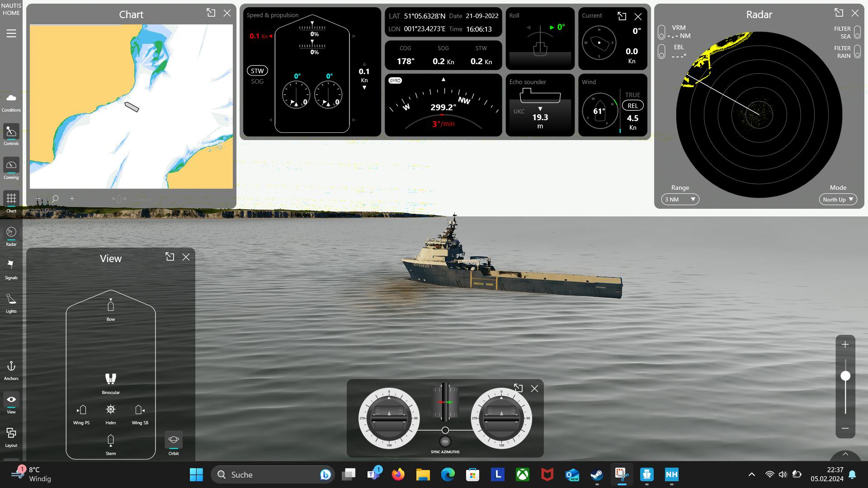Click the camera zoom slider handle
Viewport: 868px width, 488px height.
pos(845,376)
